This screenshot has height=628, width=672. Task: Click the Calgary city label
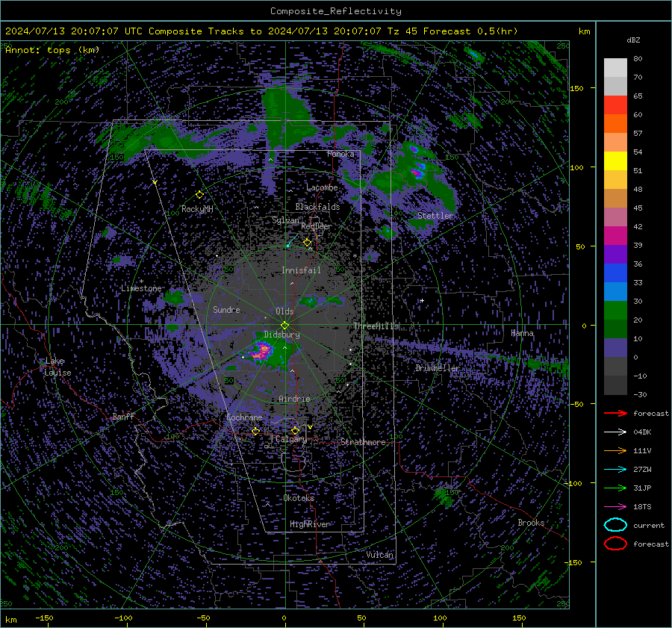(291, 439)
